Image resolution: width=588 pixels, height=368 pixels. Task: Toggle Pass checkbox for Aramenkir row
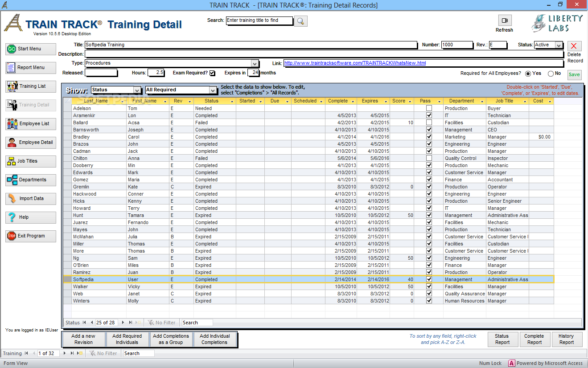click(429, 115)
